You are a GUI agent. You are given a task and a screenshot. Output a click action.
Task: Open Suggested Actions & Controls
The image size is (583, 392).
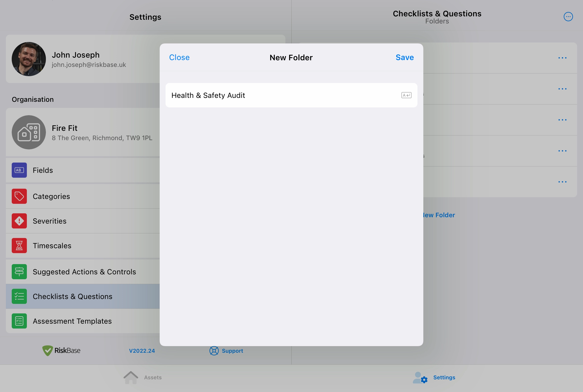(x=83, y=272)
